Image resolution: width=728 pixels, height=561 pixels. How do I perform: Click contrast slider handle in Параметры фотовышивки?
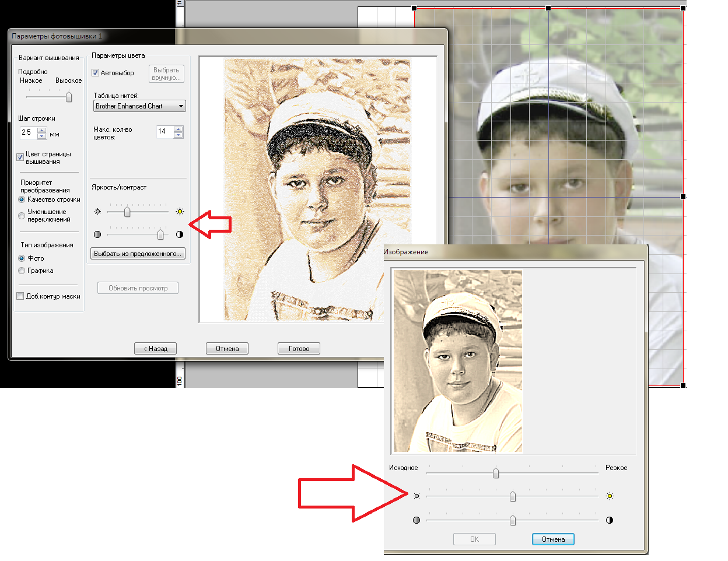160,234
